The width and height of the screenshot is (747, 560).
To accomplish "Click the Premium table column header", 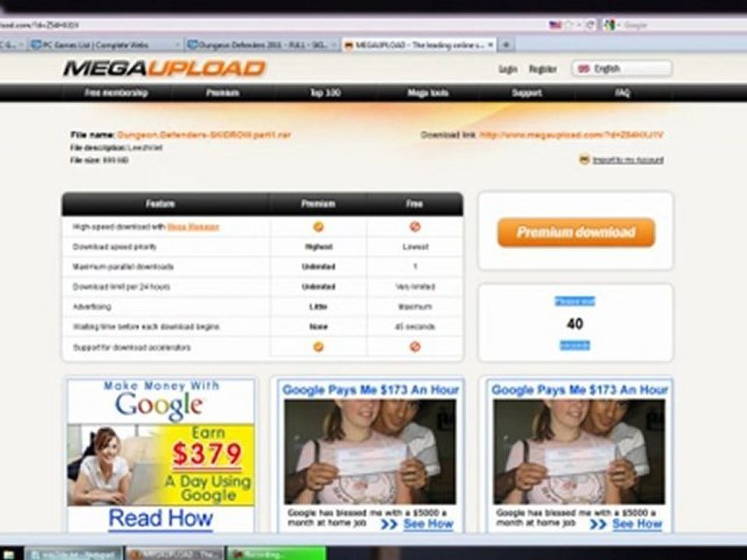I will click(x=318, y=204).
